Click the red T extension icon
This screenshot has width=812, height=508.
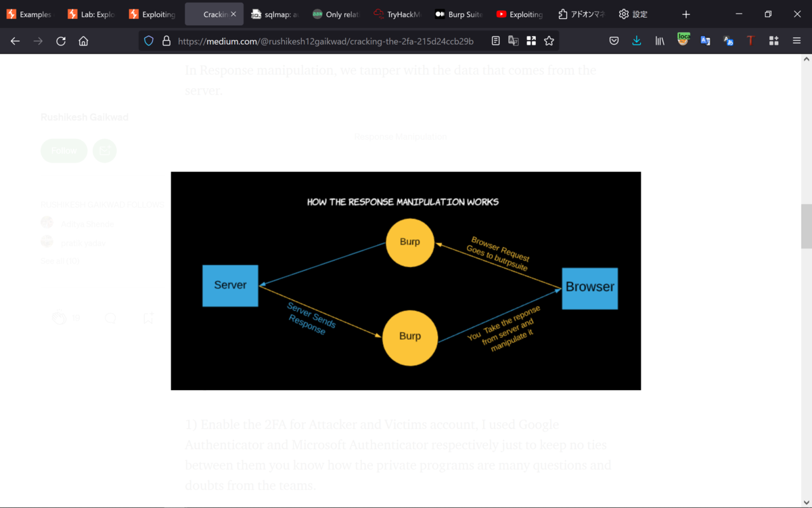click(x=750, y=41)
